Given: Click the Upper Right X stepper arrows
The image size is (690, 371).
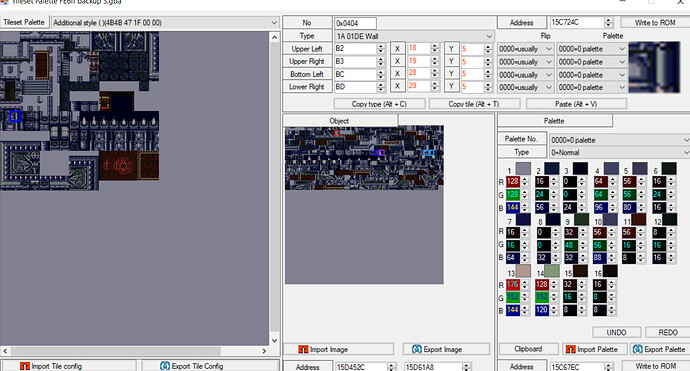Looking at the screenshot, I should (434, 61).
